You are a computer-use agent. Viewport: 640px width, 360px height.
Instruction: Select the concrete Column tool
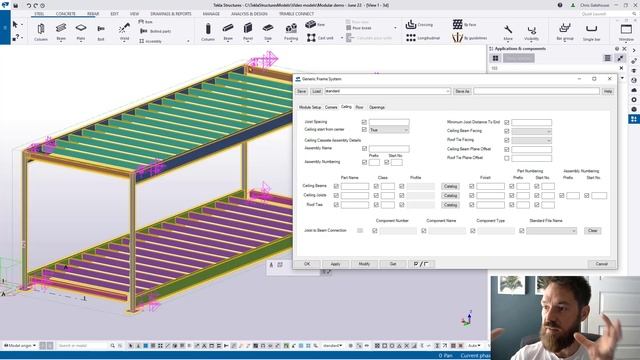coord(208,32)
